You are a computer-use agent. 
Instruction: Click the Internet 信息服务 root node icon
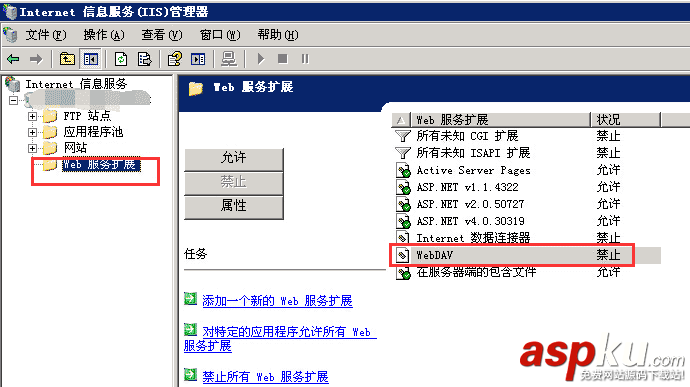12,84
